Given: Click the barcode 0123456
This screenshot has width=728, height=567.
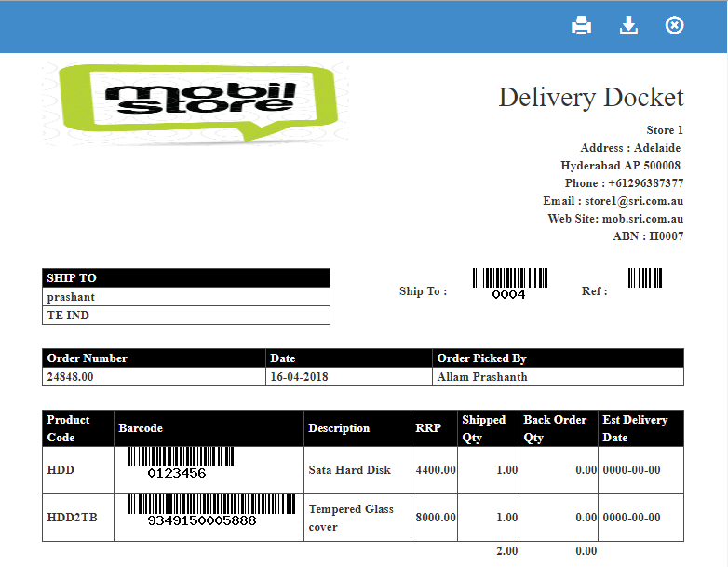Looking at the screenshot, I should [181, 463].
